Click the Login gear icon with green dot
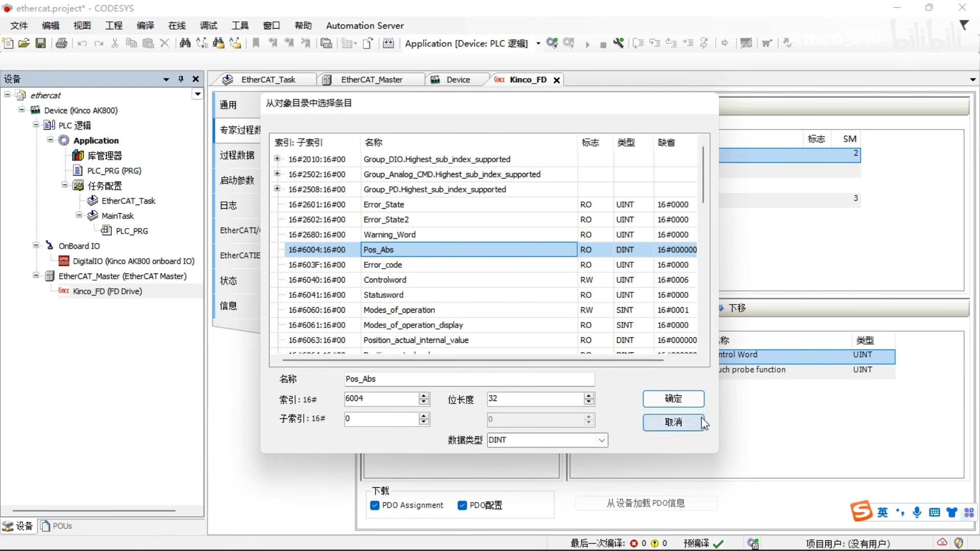The height and width of the screenshot is (551, 980). (552, 43)
